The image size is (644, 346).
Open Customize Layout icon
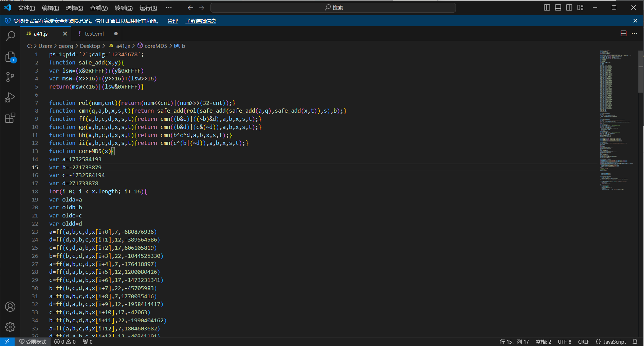[581, 7]
